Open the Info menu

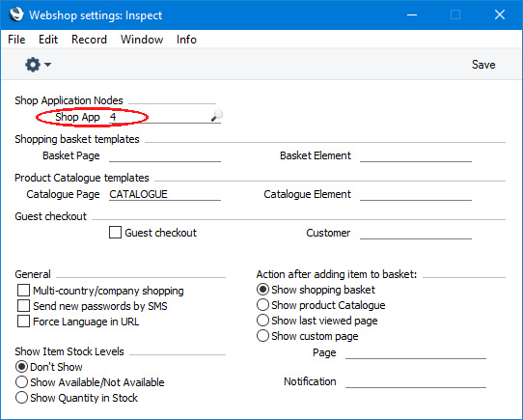[186, 40]
